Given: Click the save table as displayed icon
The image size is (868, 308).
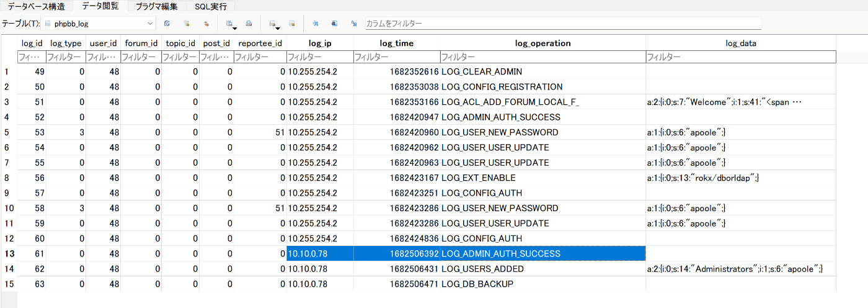Looking at the screenshot, I should 229,24.
